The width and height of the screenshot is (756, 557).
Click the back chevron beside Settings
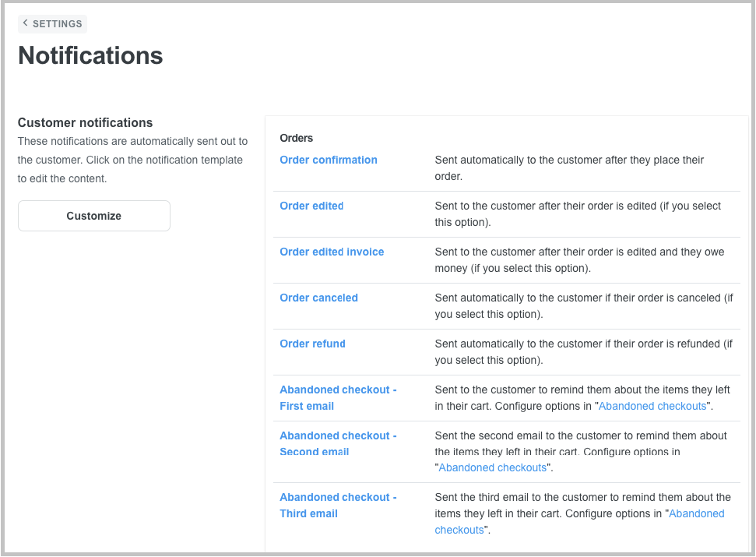point(25,23)
